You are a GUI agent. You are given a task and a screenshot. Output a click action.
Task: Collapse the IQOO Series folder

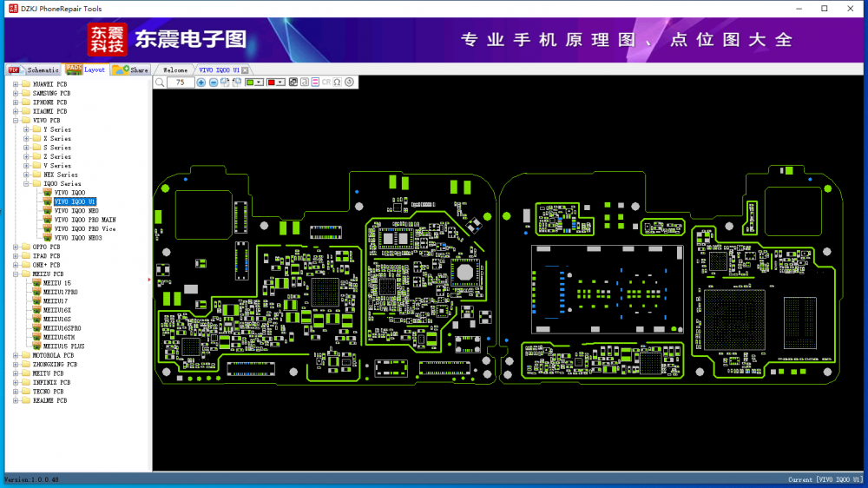26,184
